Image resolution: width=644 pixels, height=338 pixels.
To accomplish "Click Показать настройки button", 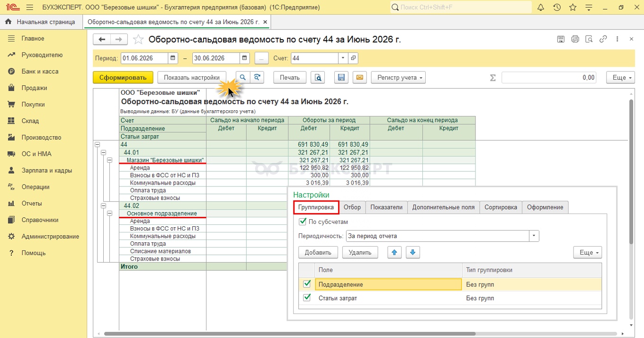I will tap(192, 77).
